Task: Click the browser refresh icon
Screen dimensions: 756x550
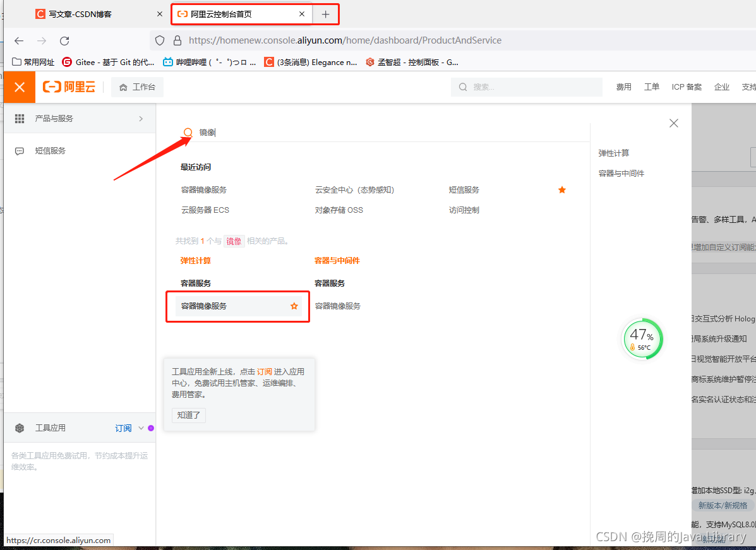Action: pyautogui.click(x=64, y=40)
